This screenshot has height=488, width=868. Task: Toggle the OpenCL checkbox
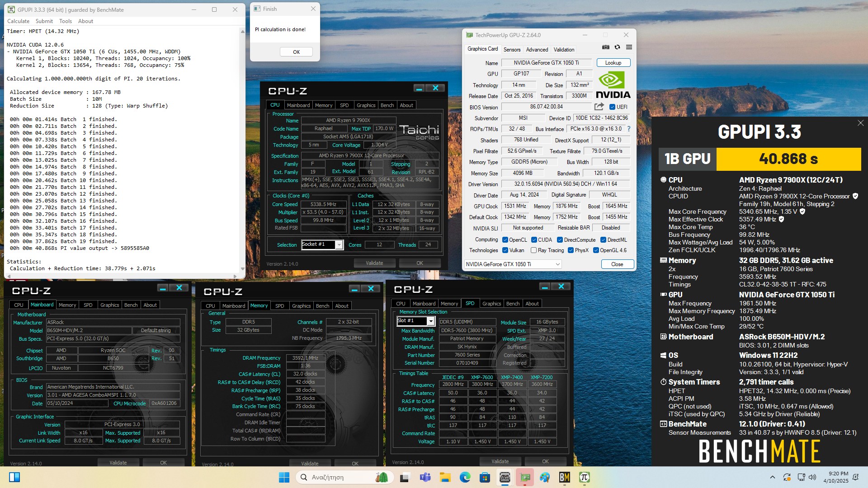pos(505,240)
